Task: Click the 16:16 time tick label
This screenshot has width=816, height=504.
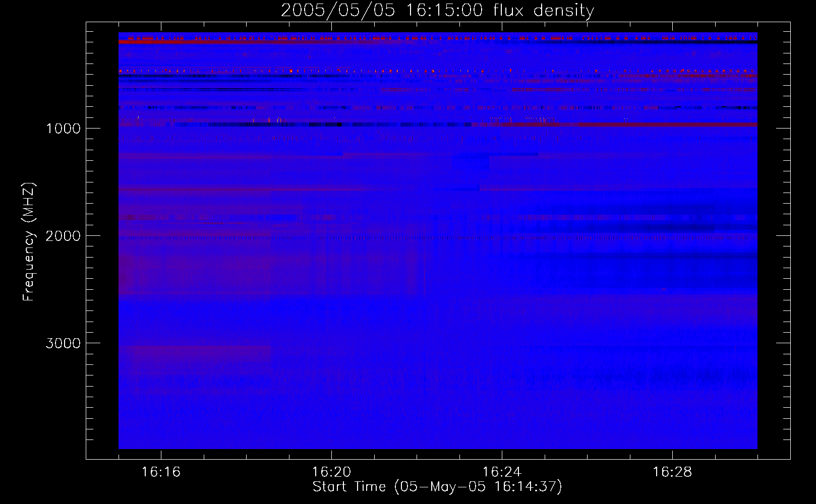Action: click(x=161, y=472)
